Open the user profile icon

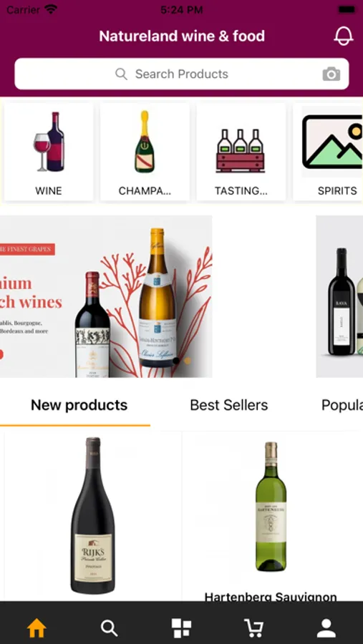[x=326, y=628]
